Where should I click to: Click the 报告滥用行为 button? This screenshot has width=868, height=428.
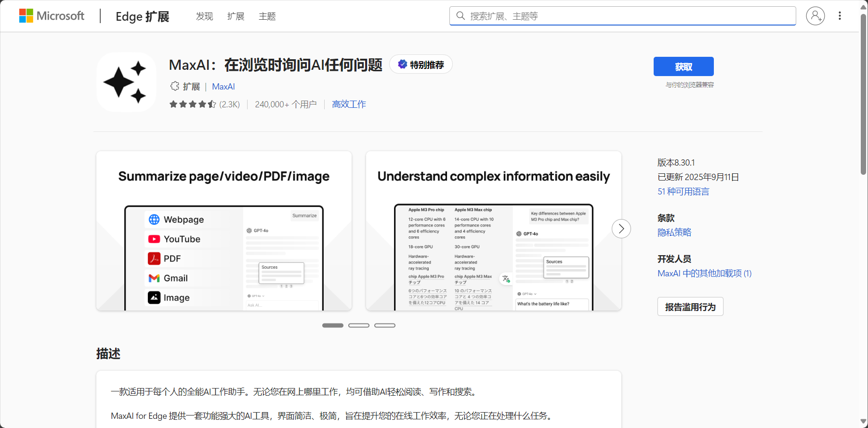690,307
